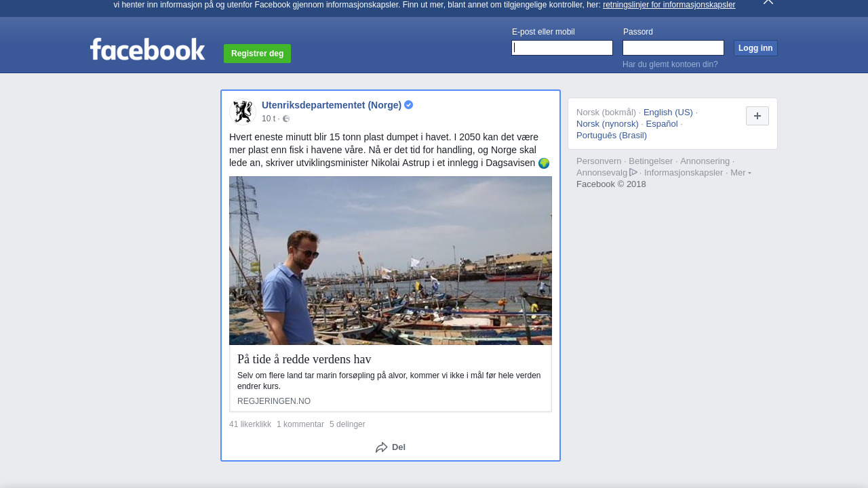
Task: Click the Facebook logo
Action: click(147, 49)
